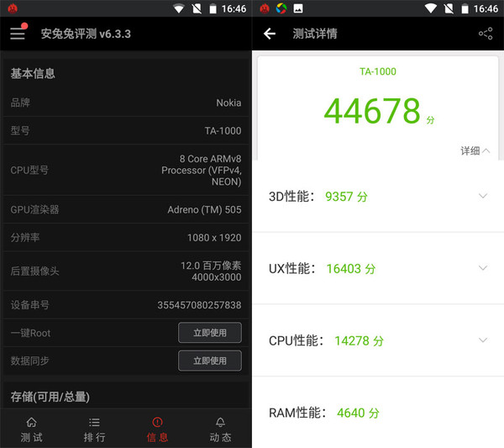The width and height of the screenshot is (504, 448).
Task: Tap the colorful circle notification icon
Action: 281,8
